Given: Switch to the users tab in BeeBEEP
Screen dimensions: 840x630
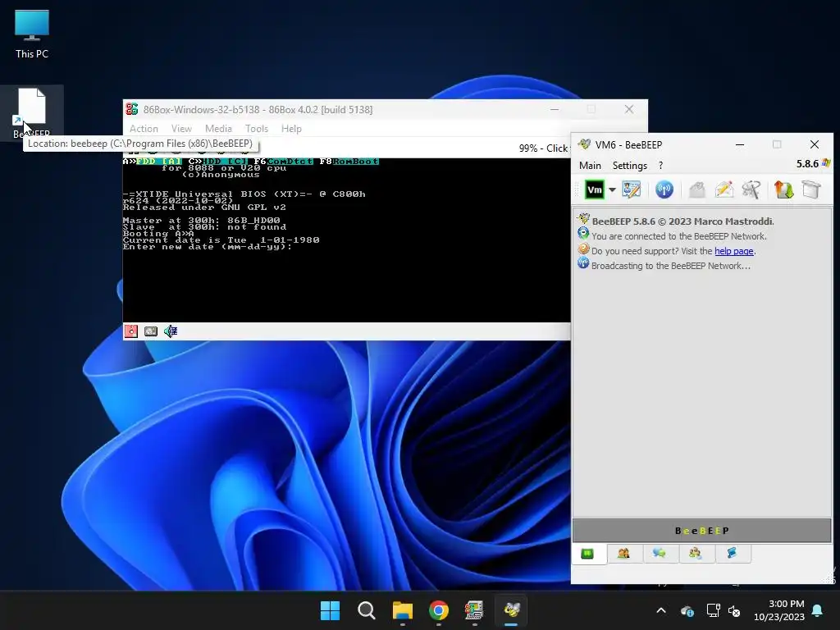Looking at the screenshot, I should point(623,554).
